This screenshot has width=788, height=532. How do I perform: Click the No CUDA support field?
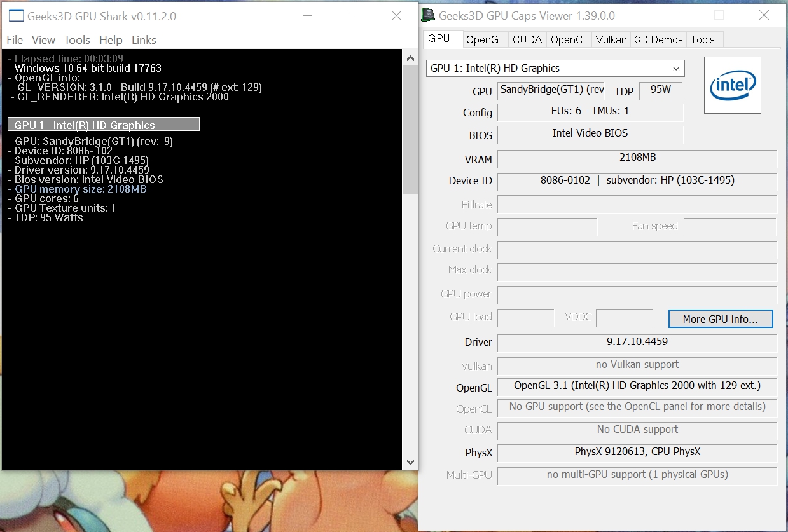tap(637, 430)
